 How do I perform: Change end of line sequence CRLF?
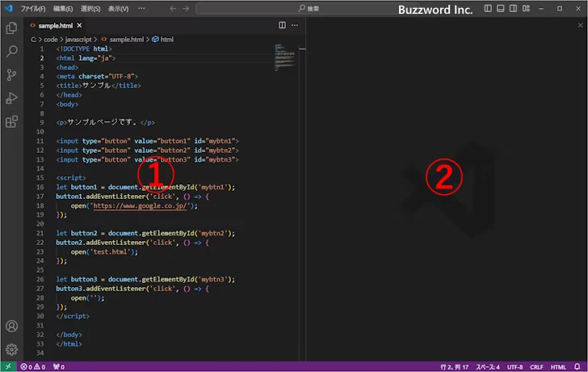536,367
